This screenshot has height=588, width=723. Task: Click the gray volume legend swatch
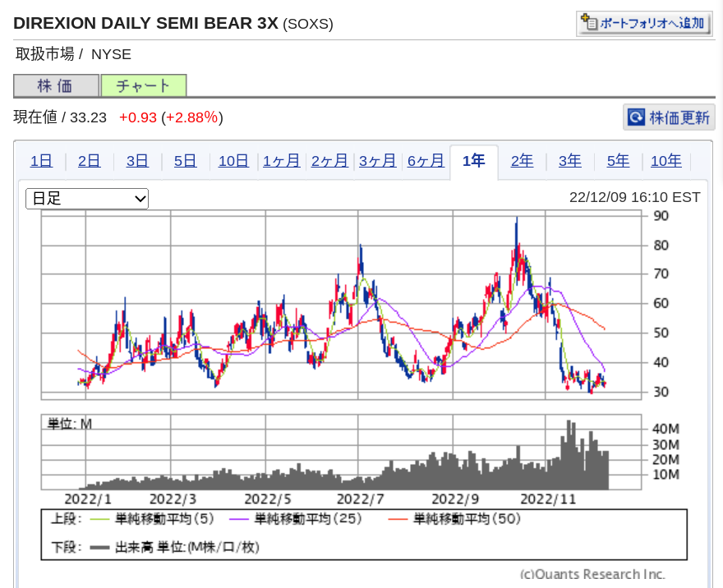pyautogui.click(x=99, y=548)
